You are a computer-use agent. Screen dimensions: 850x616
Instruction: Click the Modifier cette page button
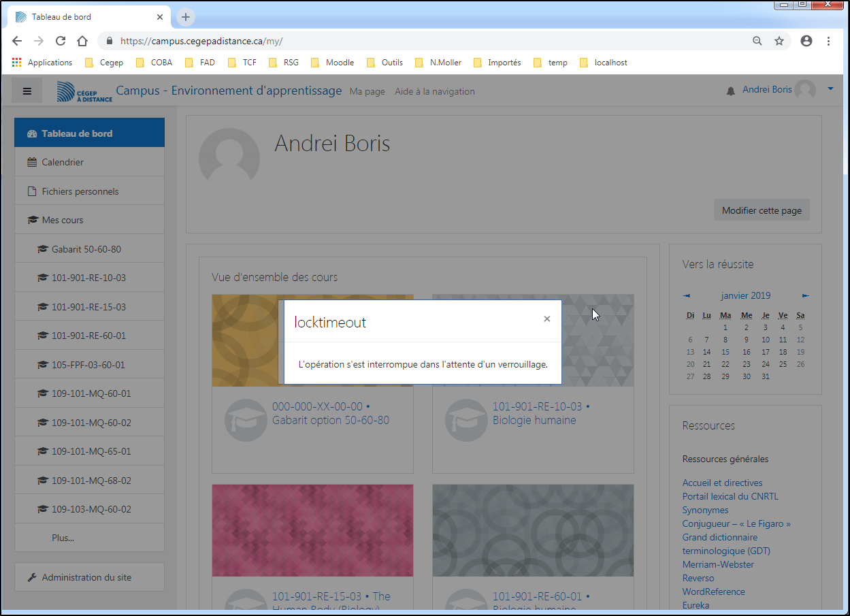click(762, 210)
